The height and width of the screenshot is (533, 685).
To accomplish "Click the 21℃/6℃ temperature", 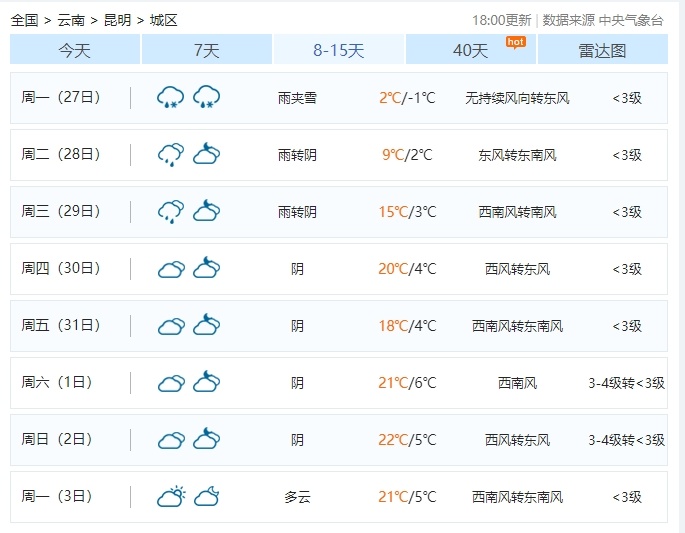I will click(x=407, y=383).
